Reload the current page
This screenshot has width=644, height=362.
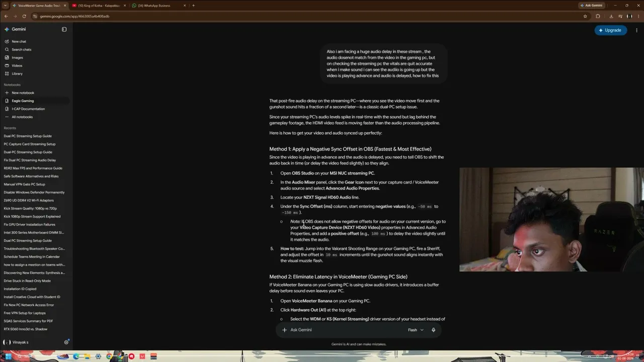pos(24,16)
